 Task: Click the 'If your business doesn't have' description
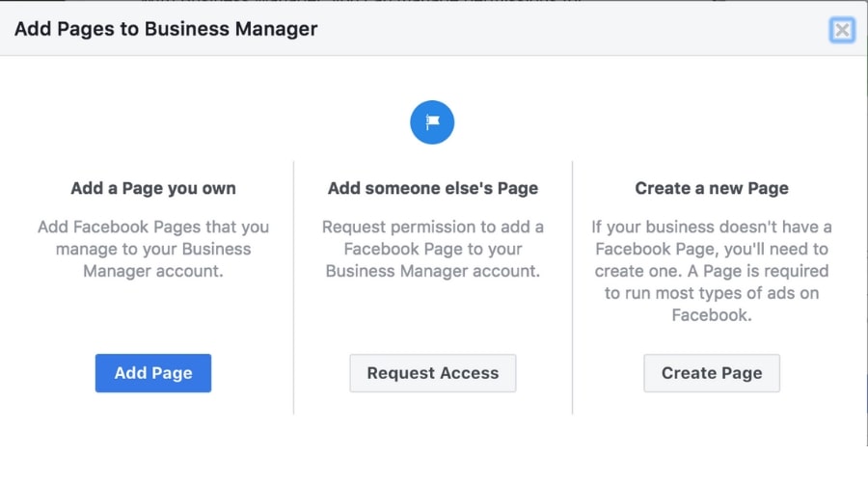click(x=712, y=271)
